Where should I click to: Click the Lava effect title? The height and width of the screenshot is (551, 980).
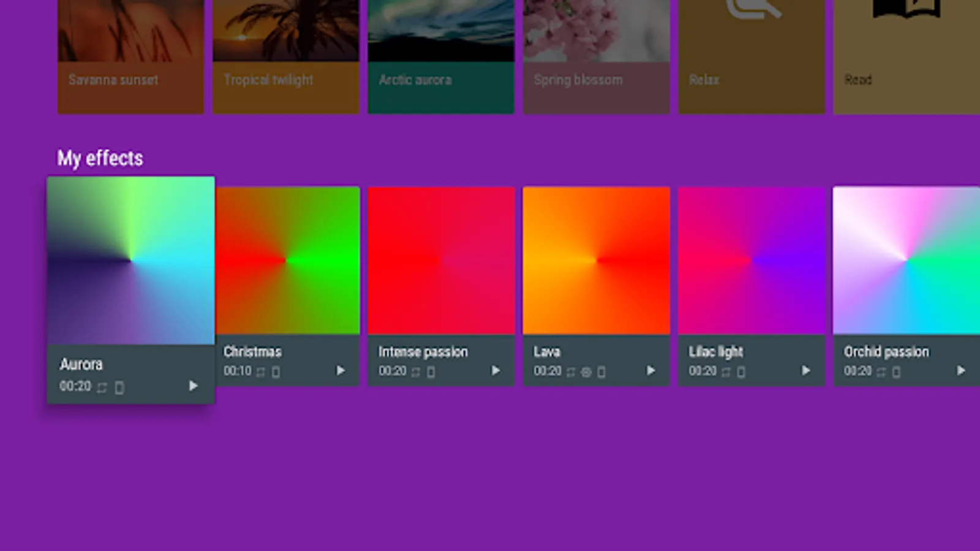click(546, 351)
